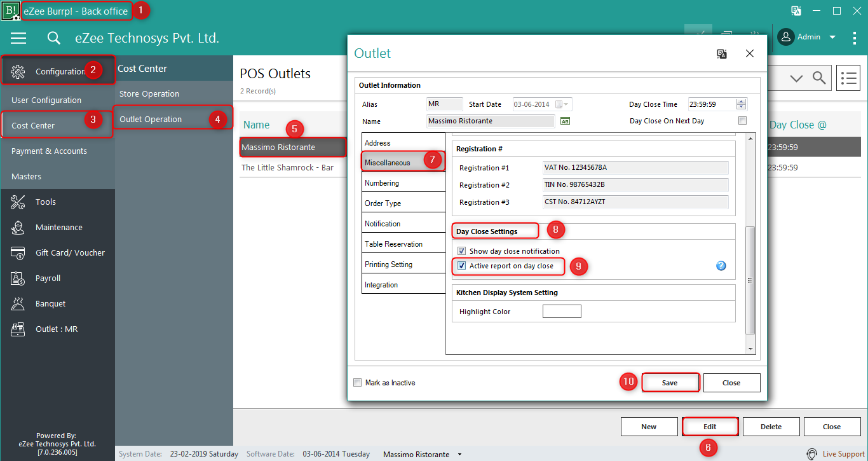The image size is (868, 461).
Task: Click the Edit button
Action: [x=710, y=427]
